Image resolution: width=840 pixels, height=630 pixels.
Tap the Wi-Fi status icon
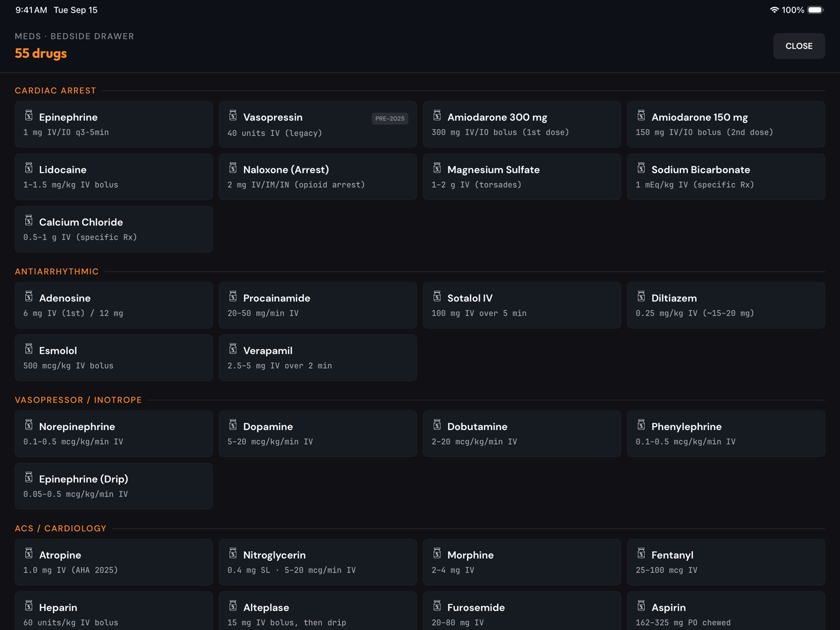pos(774,10)
